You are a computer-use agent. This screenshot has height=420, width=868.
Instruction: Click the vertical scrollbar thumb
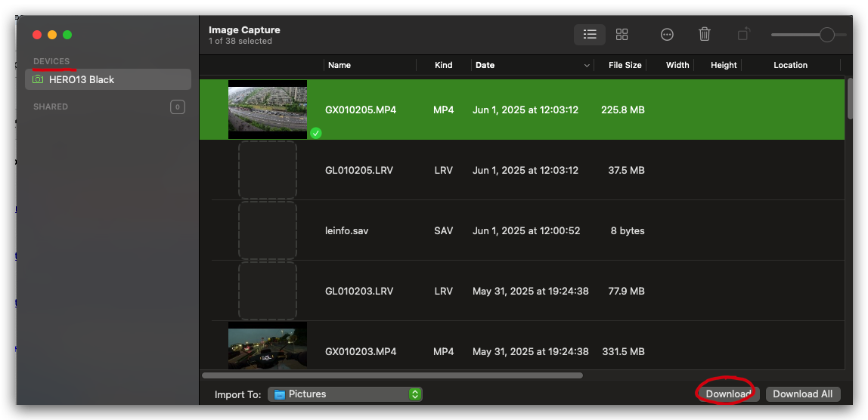[x=850, y=98]
